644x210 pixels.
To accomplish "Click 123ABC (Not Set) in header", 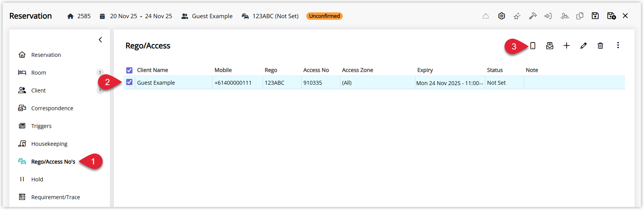I will (x=276, y=16).
